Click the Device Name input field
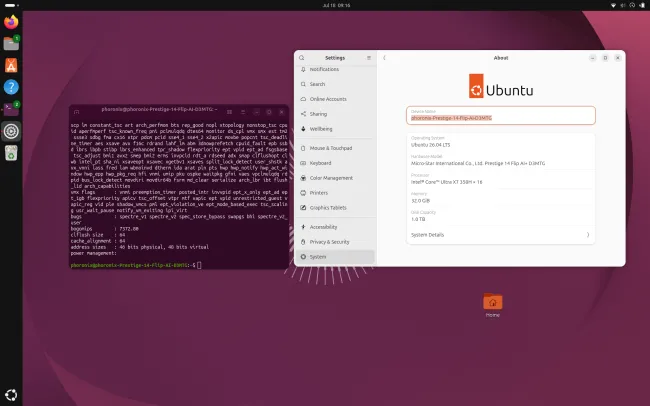 click(x=501, y=115)
